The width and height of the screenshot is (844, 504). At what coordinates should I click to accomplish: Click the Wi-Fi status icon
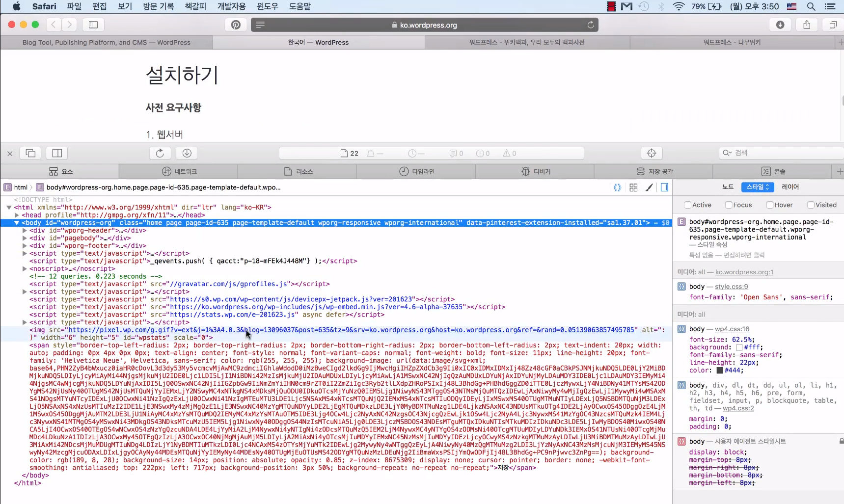(679, 6)
